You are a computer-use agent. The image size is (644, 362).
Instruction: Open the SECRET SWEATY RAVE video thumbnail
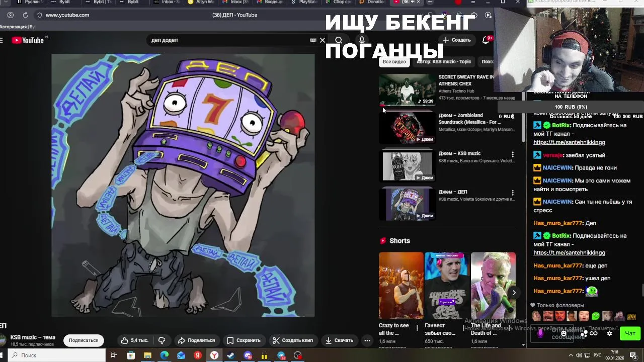tap(408, 89)
